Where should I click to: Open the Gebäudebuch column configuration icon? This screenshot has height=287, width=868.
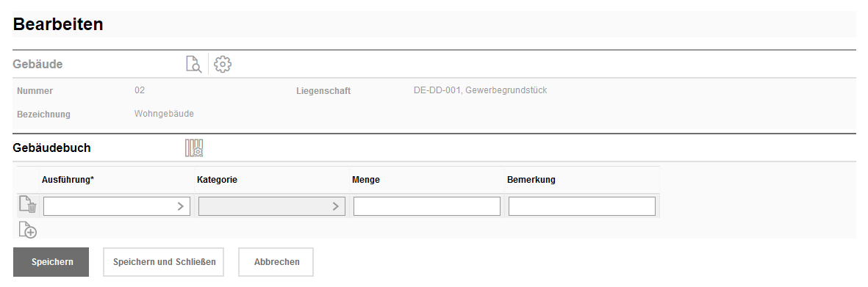(x=194, y=148)
